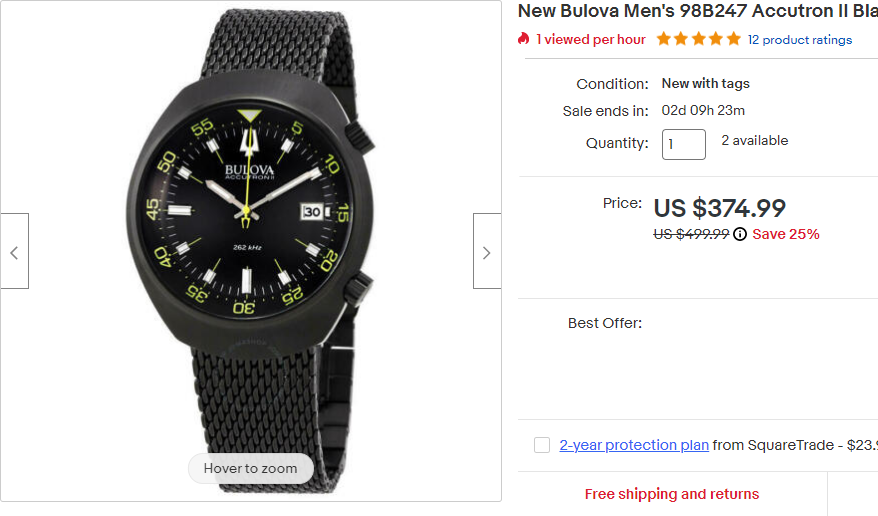Viewport: 878px width, 516px height.
Task: Open the 12 product ratings link
Action: pyautogui.click(x=800, y=40)
